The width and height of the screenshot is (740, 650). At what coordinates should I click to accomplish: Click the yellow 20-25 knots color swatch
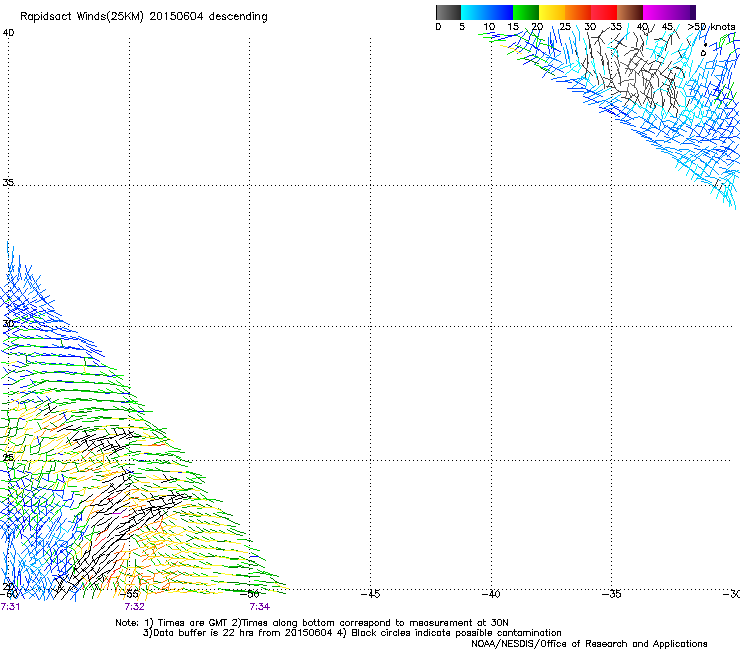(x=552, y=12)
